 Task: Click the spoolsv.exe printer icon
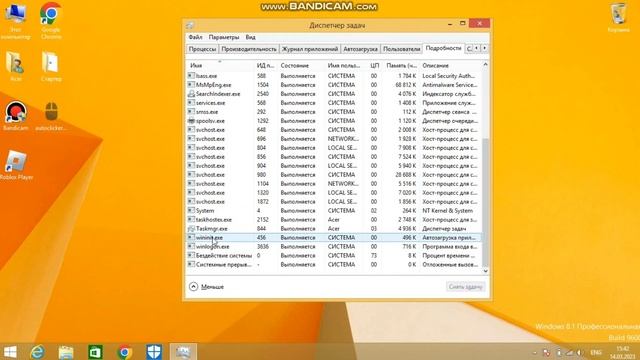point(191,121)
